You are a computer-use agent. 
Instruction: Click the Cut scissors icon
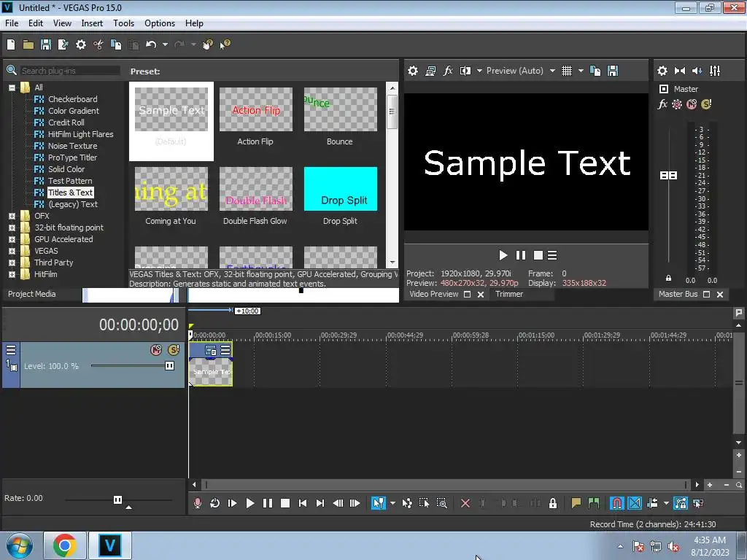point(98,44)
